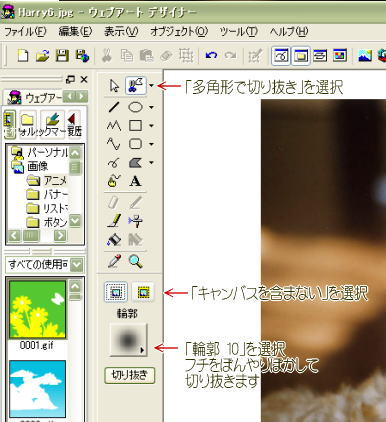Switch to the 履歴 tab in side panel

point(74,124)
